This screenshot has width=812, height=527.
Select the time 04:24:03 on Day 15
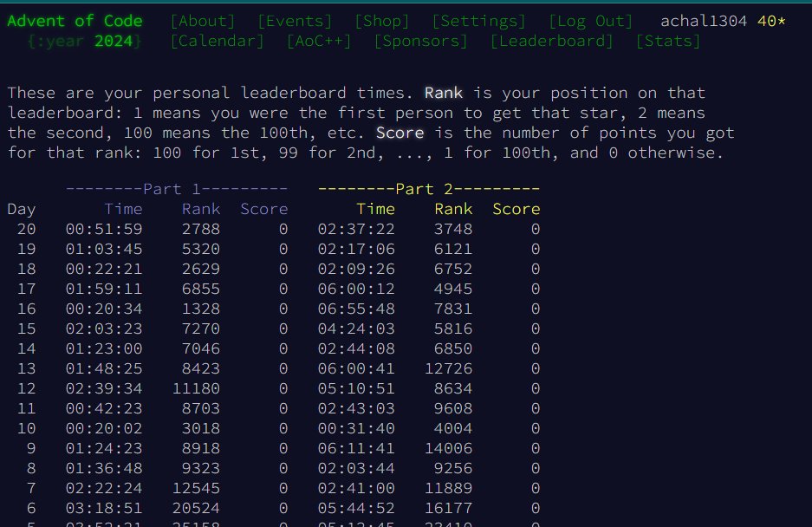point(356,329)
